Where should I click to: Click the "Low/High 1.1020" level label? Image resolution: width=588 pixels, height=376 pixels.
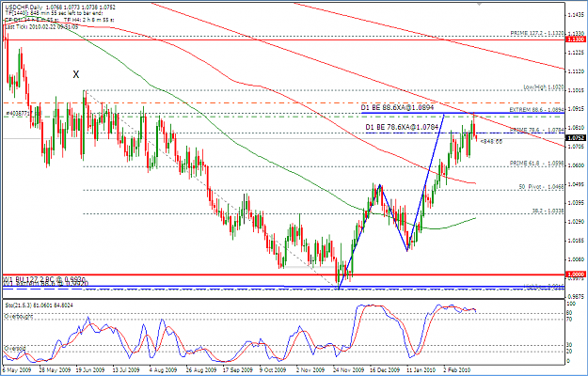[544, 87]
